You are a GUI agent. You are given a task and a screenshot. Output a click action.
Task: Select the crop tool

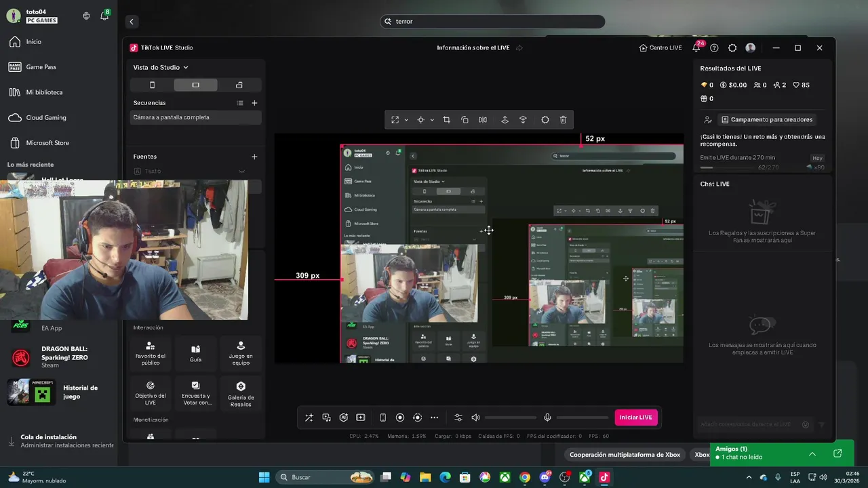(x=446, y=120)
